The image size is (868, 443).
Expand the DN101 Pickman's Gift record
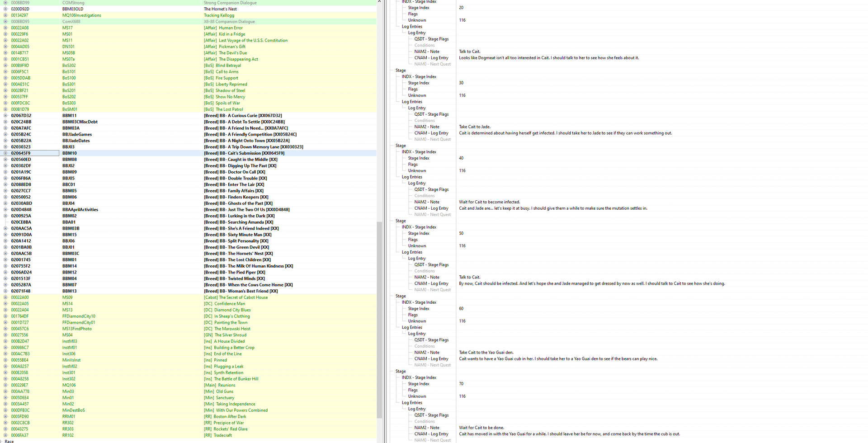[x=5, y=47]
